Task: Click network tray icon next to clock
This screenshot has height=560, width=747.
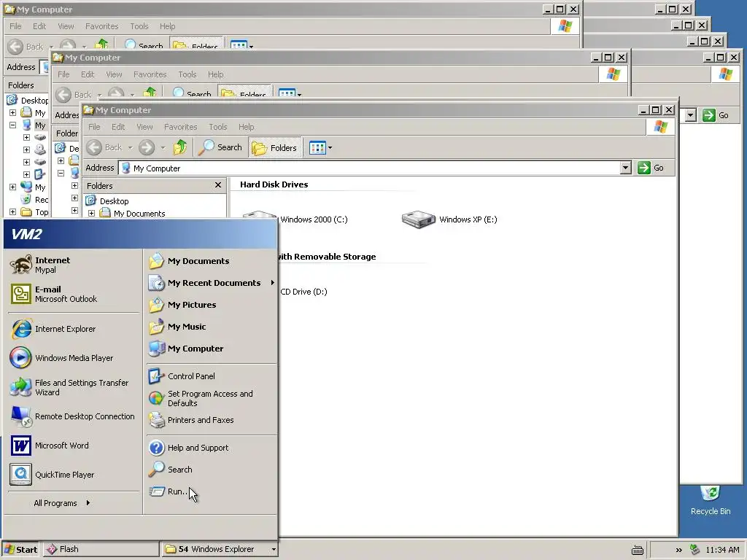Action: pyautogui.click(x=694, y=550)
